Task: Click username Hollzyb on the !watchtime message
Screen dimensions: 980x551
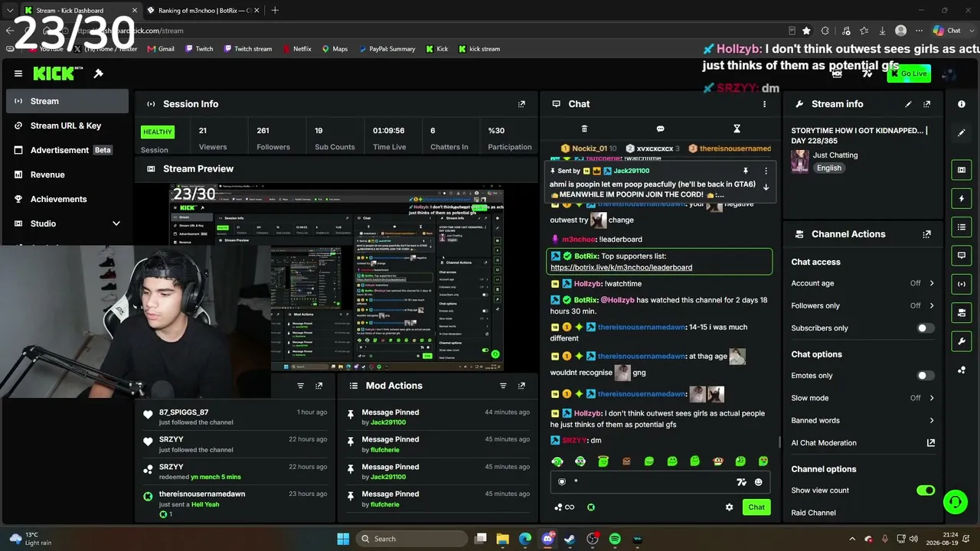Action: tap(587, 284)
